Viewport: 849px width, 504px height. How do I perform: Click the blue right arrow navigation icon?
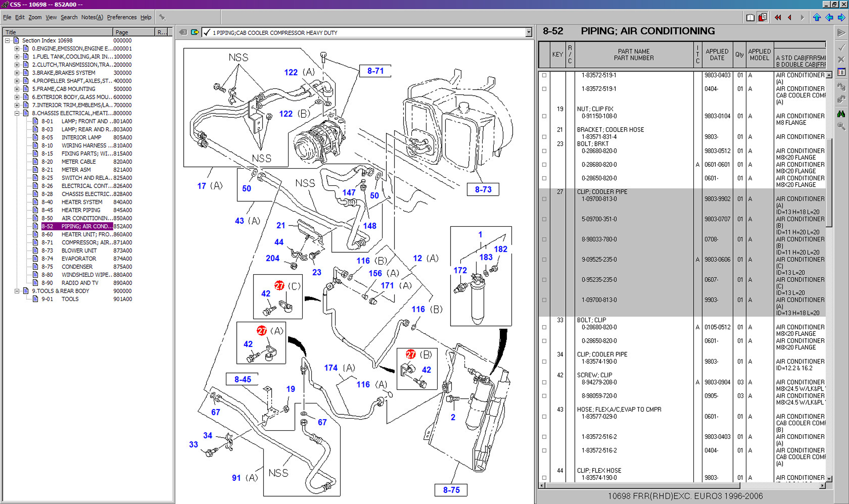click(841, 17)
